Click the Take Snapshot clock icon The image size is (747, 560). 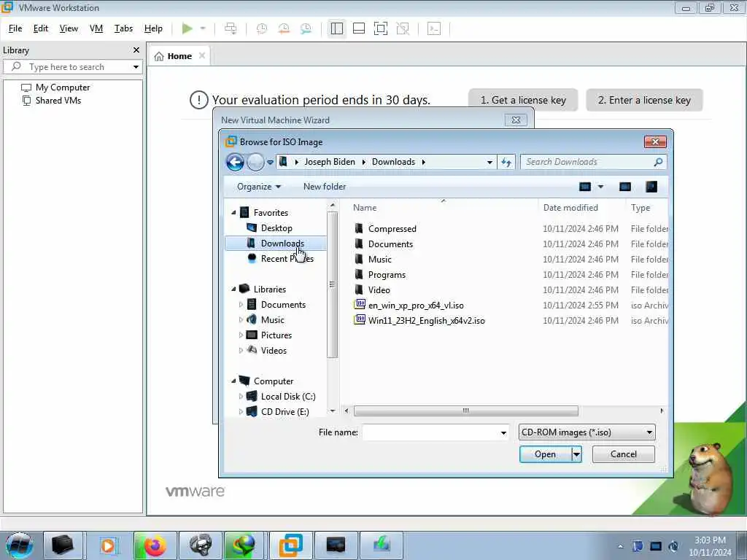pyautogui.click(x=262, y=28)
